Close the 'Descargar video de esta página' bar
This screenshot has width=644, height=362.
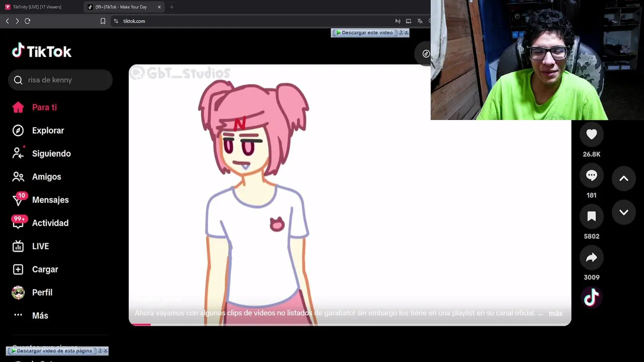[105, 351]
